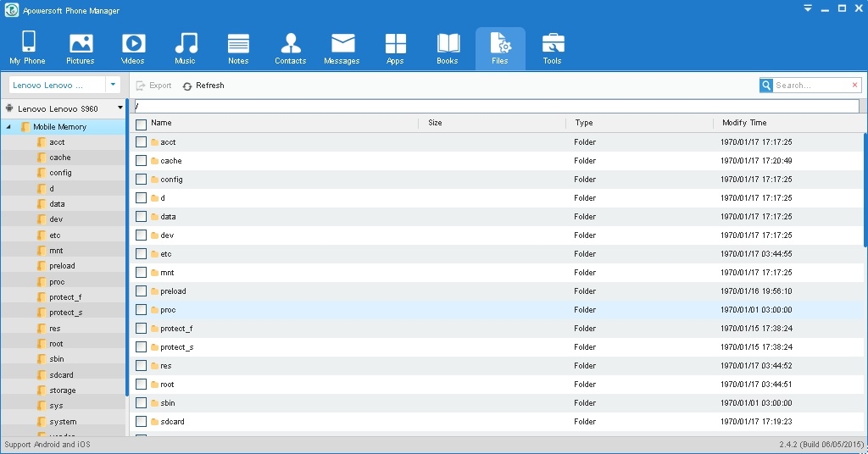The image size is (868, 454).
Task: Sort files by Modify Time column
Action: [744, 123]
